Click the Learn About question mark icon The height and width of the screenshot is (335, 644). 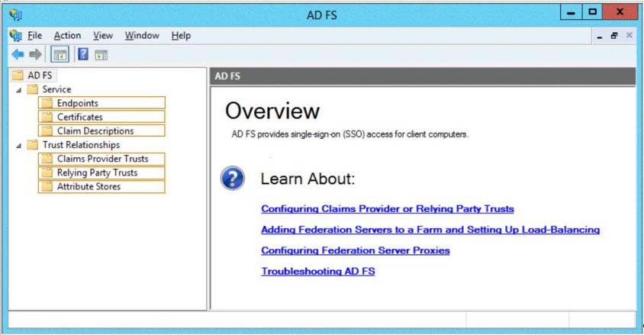(x=233, y=178)
